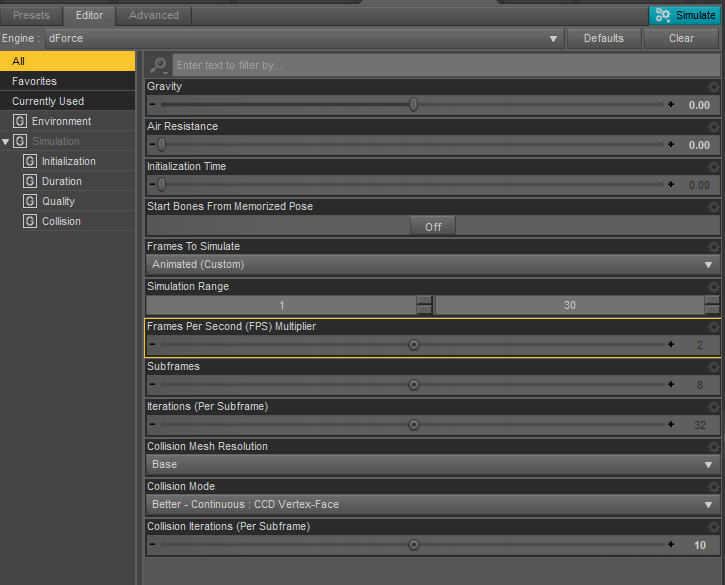Increase Subframes with plus icon
Screen dimensions: 725x585
point(671,384)
